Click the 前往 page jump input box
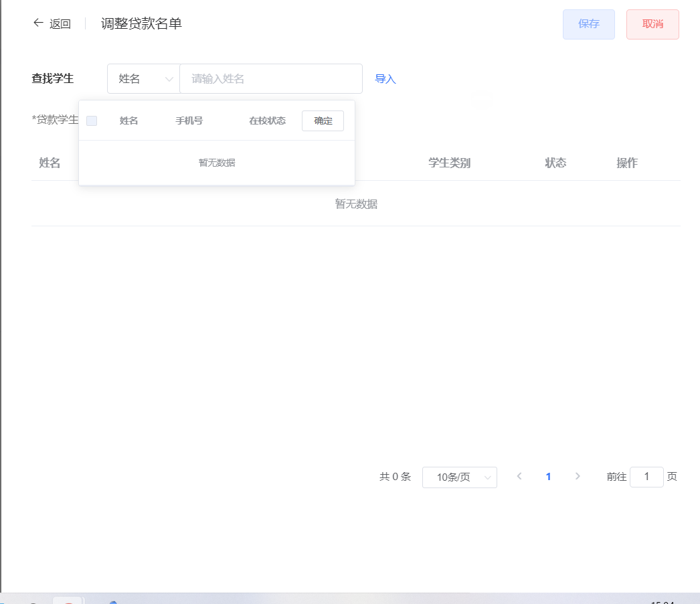Image resolution: width=700 pixels, height=604 pixels. point(646,476)
